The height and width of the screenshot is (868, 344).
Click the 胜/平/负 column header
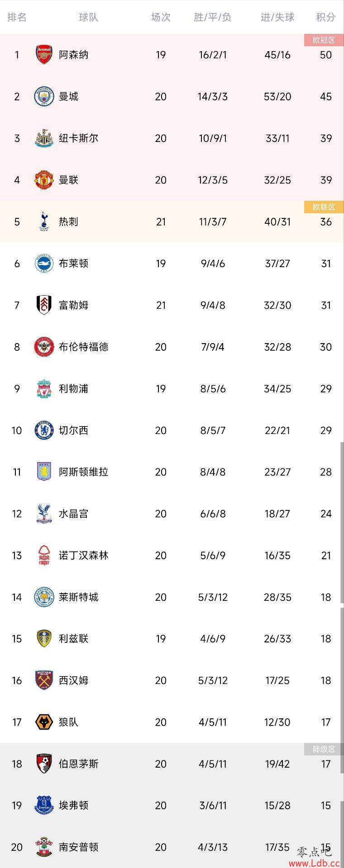click(213, 17)
